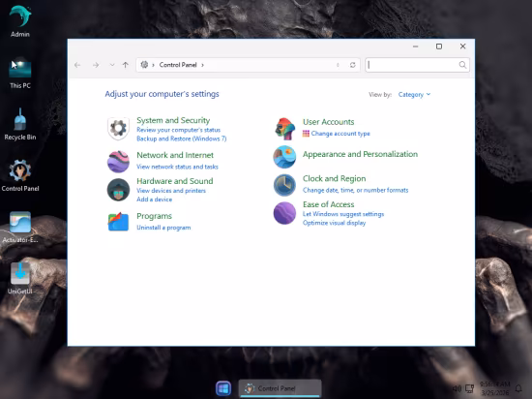Open Backup and Restore (Windows 7)

[x=182, y=138]
